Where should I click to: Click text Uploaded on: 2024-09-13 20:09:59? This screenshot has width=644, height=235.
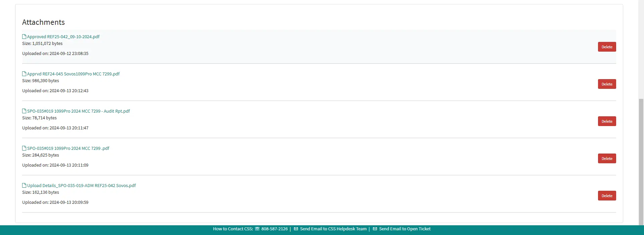click(x=55, y=202)
